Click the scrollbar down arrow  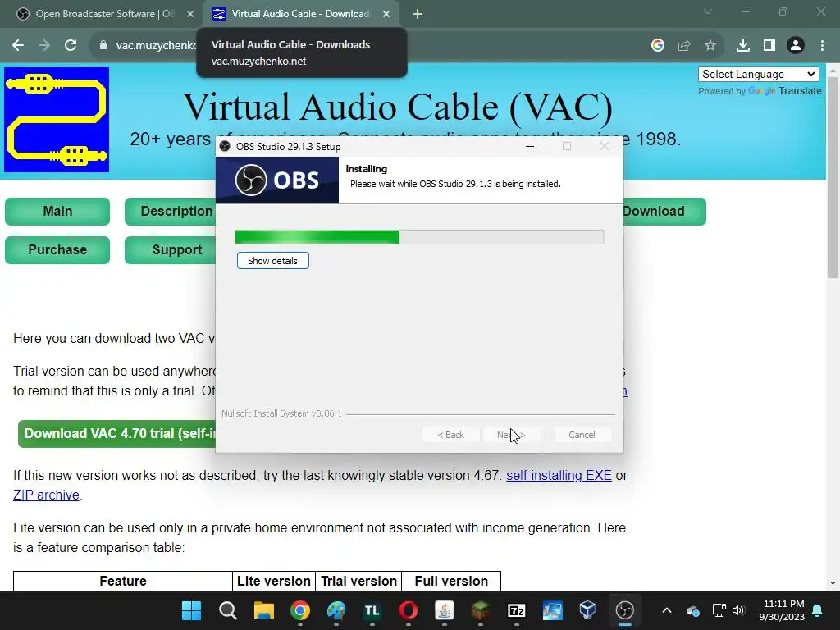833,583
